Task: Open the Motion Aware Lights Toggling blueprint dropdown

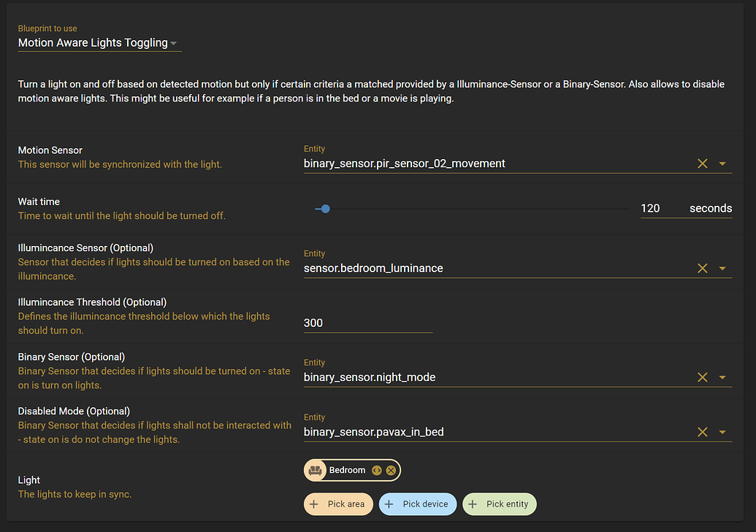Action: pyautogui.click(x=174, y=43)
